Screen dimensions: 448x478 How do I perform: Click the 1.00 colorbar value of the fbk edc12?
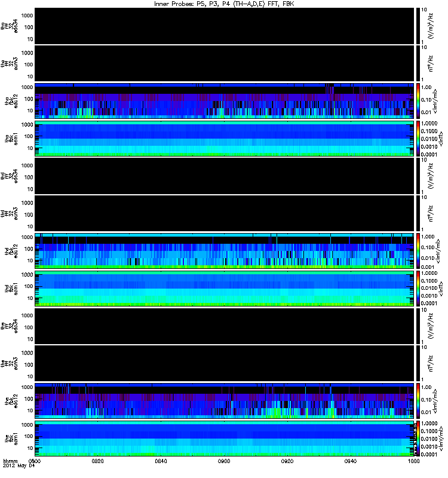pyautogui.click(x=426, y=387)
